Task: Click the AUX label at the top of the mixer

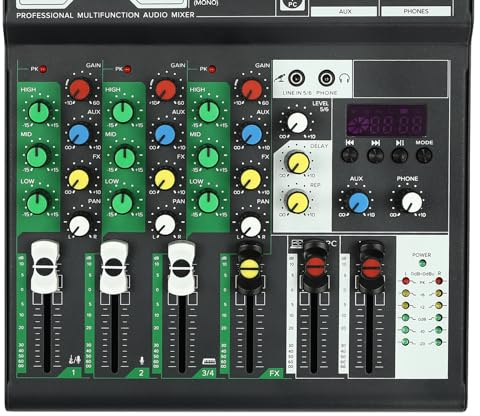Action: 345,11
